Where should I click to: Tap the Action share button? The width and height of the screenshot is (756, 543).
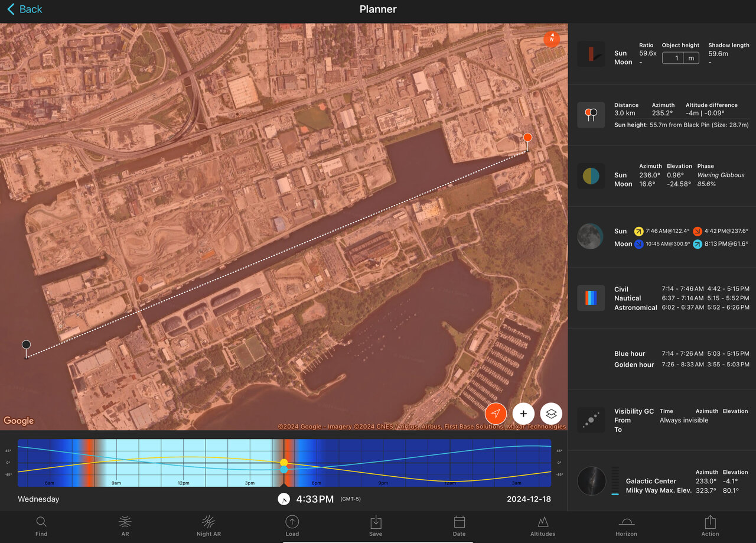(x=710, y=526)
